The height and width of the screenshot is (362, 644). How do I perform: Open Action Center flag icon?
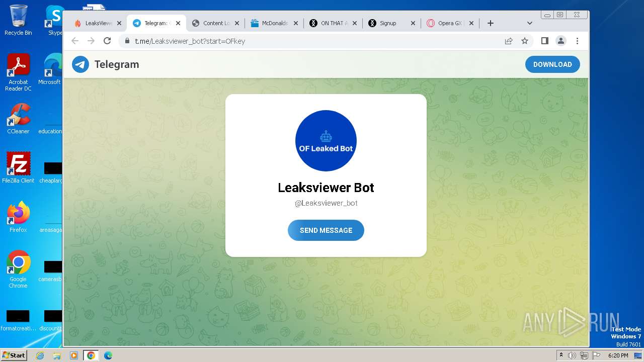(596, 355)
